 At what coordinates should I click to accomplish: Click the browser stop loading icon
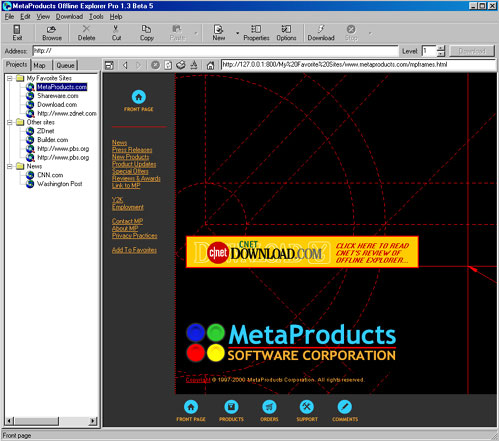(155, 65)
